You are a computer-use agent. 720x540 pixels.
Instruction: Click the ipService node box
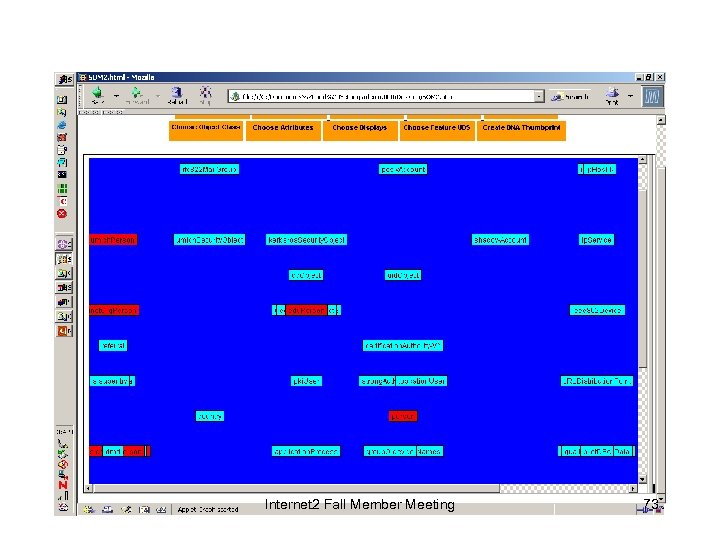pyautogui.click(x=596, y=240)
